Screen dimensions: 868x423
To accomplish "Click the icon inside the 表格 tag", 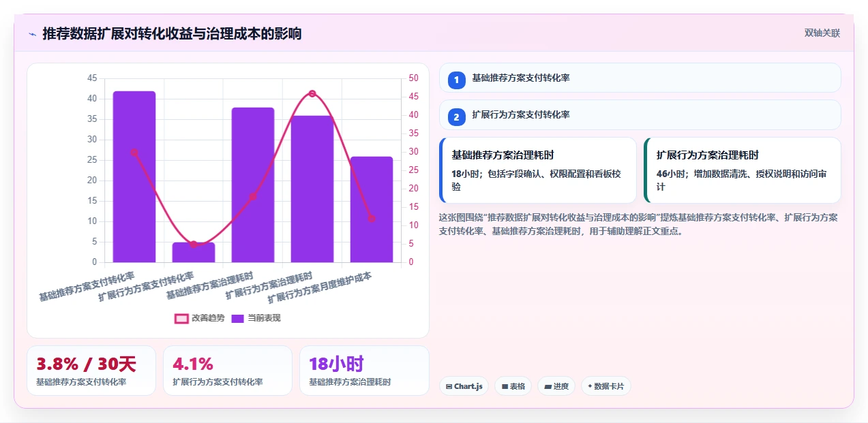I will 505,386.
